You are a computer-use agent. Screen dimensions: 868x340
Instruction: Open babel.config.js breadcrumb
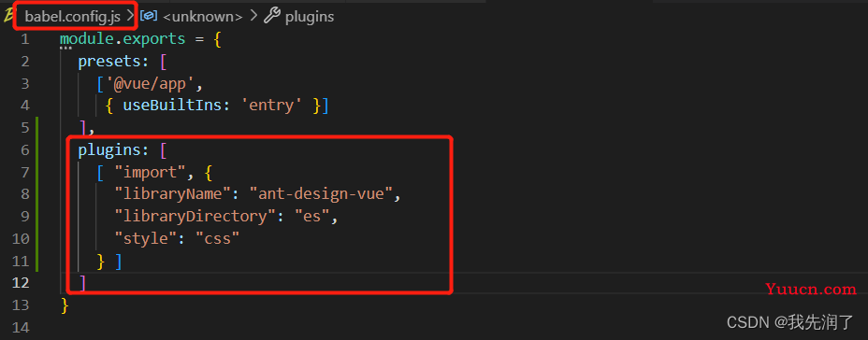pyautogui.click(x=73, y=17)
